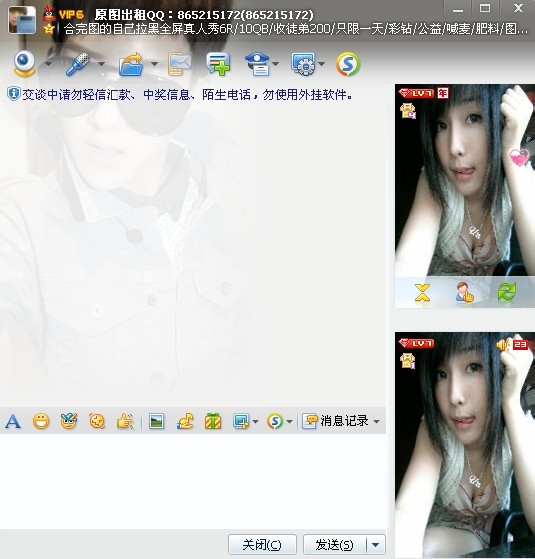
Task: Open the send file folder icon
Action: (x=131, y=64)
